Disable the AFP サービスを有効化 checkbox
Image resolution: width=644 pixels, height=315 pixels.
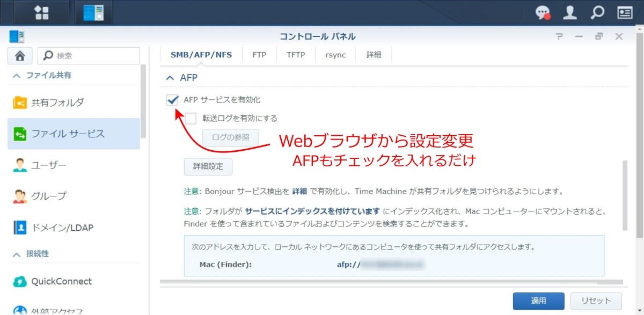click(173, 99)
